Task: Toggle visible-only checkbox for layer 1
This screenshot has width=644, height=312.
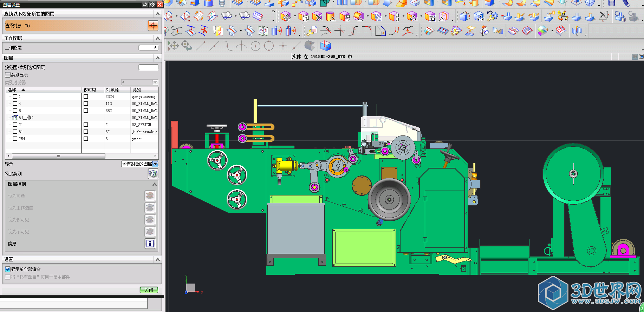Action: [86, 97]
